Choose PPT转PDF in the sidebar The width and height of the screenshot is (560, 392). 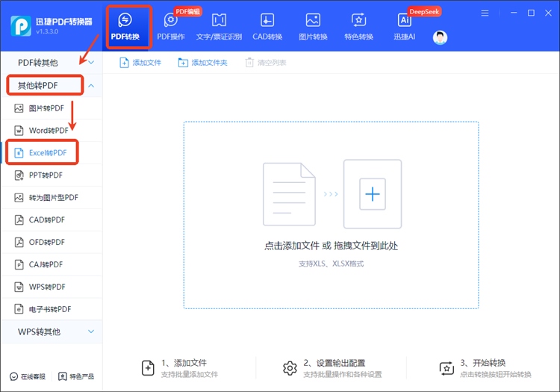point(52,175)
